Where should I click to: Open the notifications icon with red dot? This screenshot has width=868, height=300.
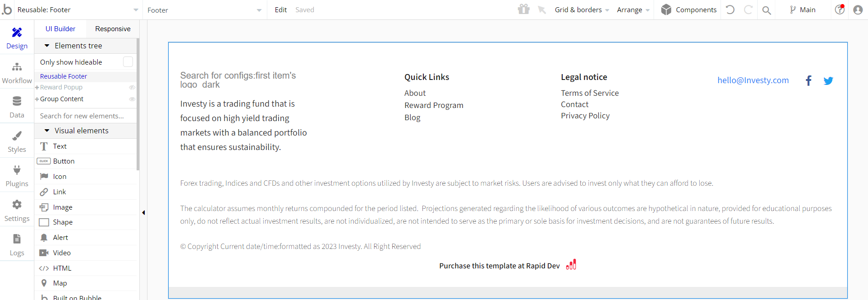tap(840, 9)
